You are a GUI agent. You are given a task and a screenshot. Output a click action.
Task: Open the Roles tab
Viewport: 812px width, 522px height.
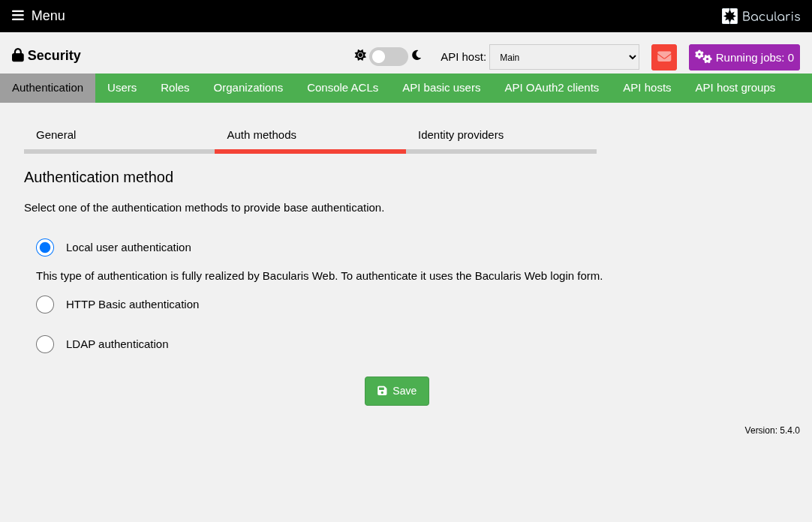click(x=175, y=88)
